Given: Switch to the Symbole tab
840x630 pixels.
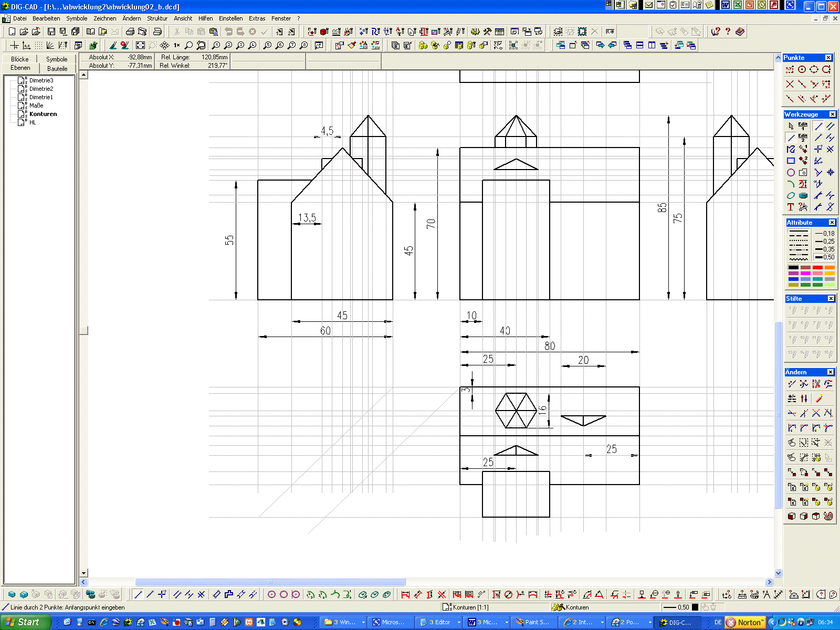Looking at the screenshot, I should tap(57, 59).
